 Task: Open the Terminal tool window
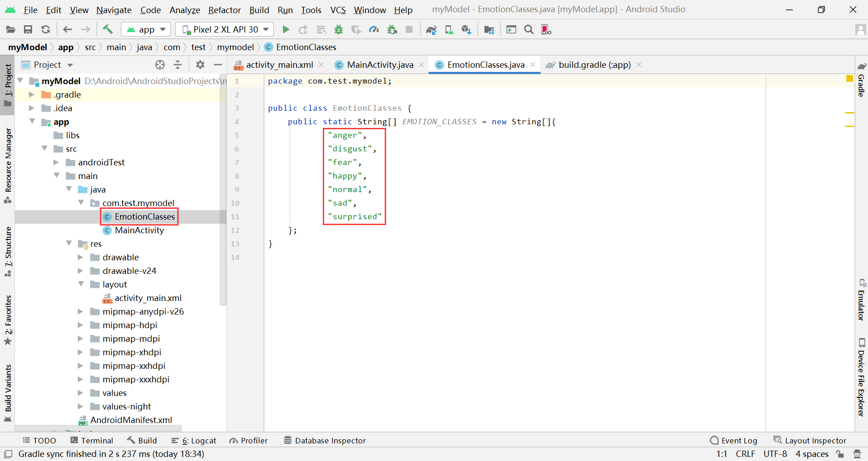(92, 441)
